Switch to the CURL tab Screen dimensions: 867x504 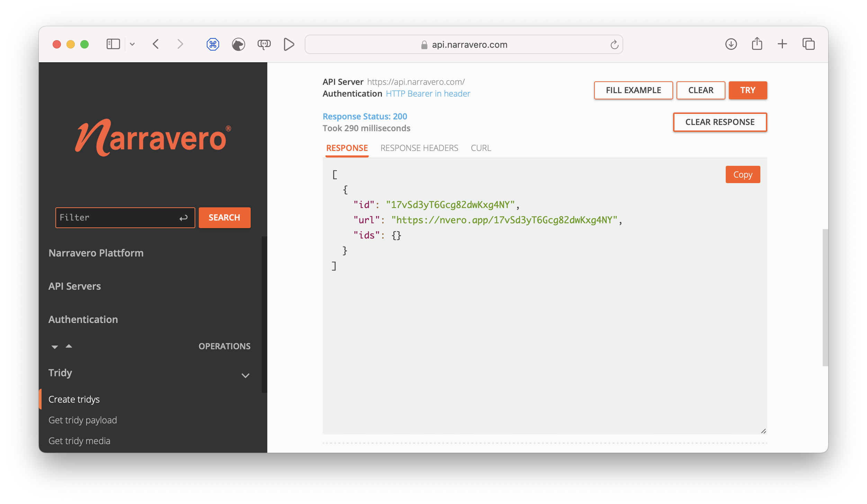pyautogui.click(x=481, y=148)
